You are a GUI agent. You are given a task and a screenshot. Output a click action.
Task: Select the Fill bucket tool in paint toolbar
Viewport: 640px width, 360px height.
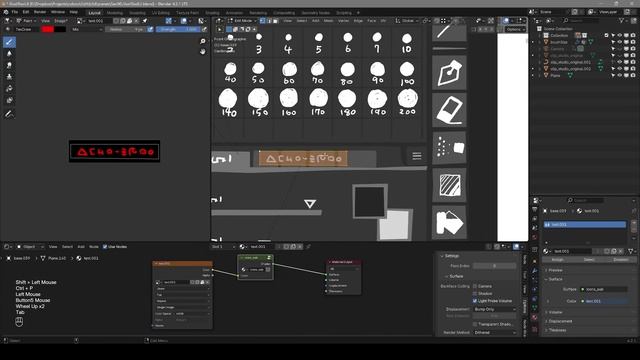[9, 89]
